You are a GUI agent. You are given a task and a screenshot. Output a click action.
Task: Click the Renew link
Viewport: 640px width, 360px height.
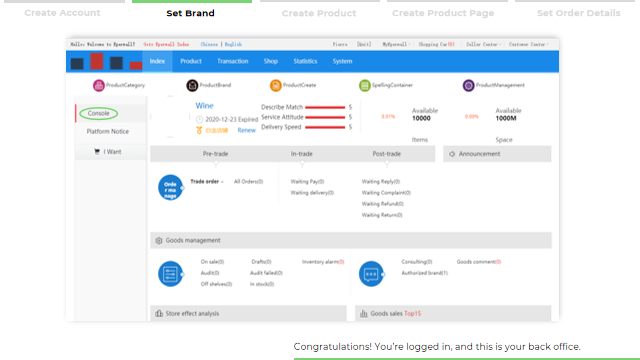247,130
